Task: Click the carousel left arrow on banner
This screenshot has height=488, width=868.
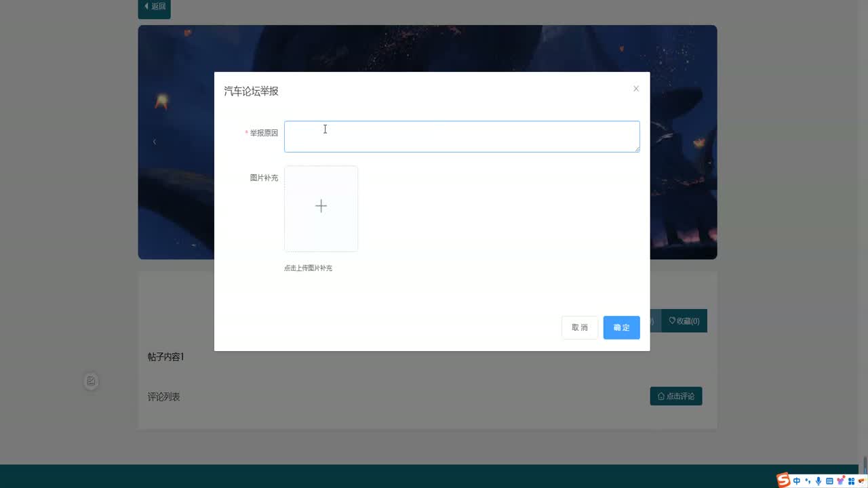Action: point(155,142)
